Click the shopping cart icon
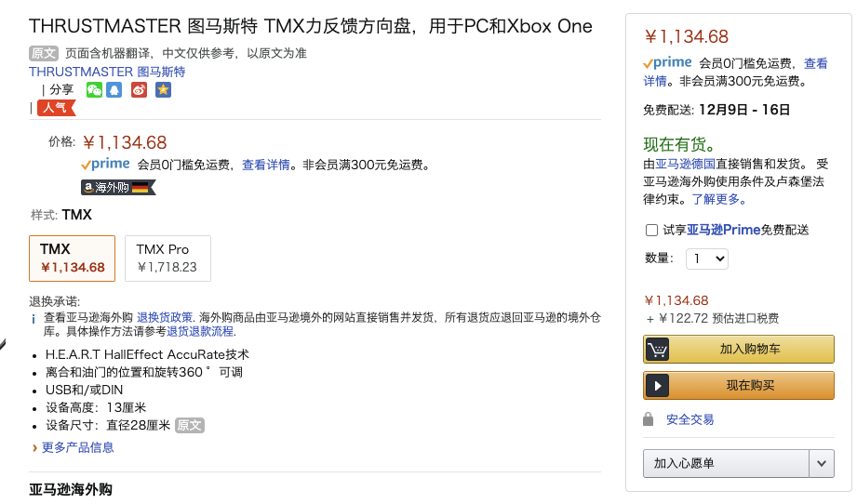This screenshot has width=857, height=504. 657,350
